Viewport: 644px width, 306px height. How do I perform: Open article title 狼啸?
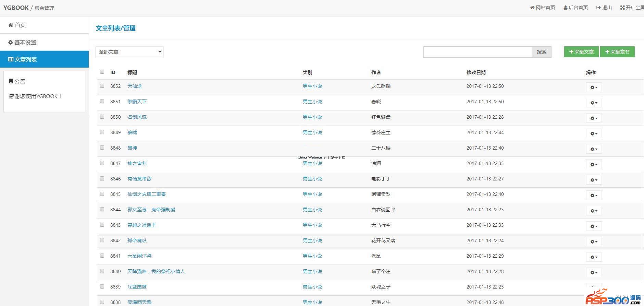[132, 132]
